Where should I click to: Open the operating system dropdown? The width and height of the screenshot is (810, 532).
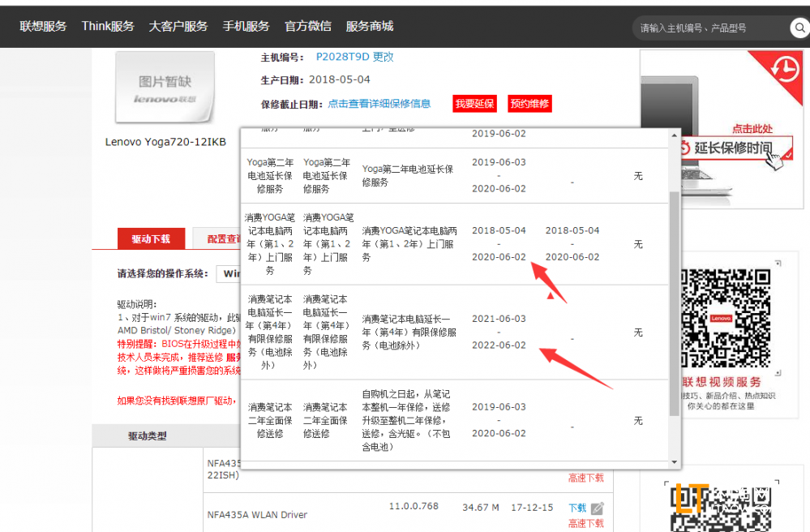[x=229, y=274]
